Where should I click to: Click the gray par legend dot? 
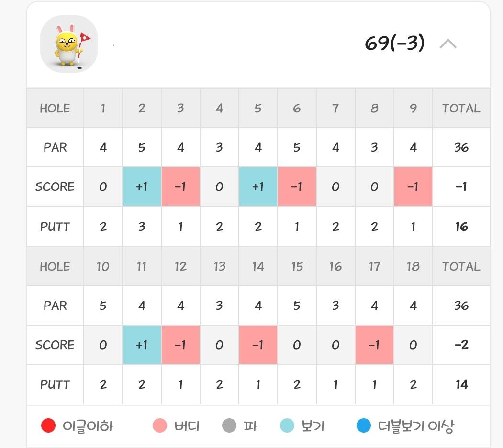(x=229, y=426)
